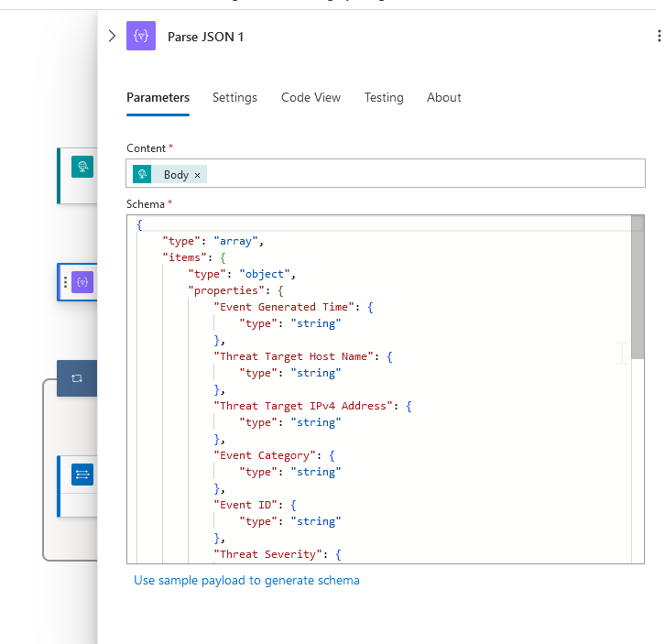The image size is (665, 644).
Task: Switch to the Code View tab
Action: pyautogui.click(x=311, y=98)
